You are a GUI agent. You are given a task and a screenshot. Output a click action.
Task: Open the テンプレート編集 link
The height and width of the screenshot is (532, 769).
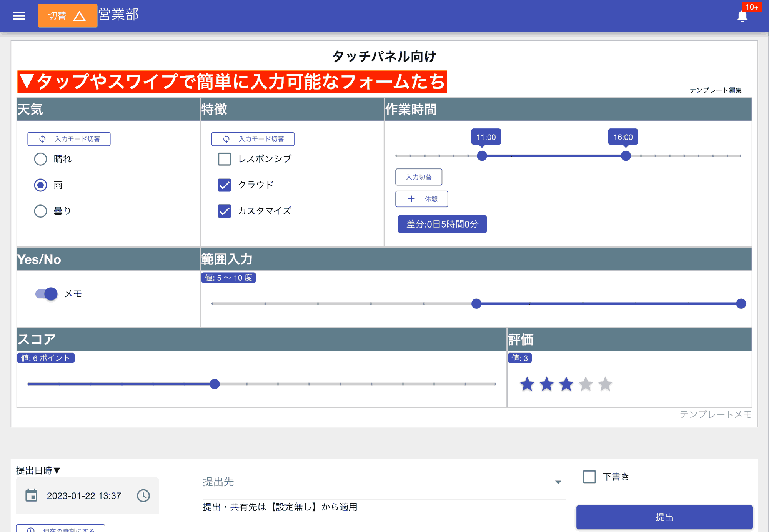click(x=716, y=90)
